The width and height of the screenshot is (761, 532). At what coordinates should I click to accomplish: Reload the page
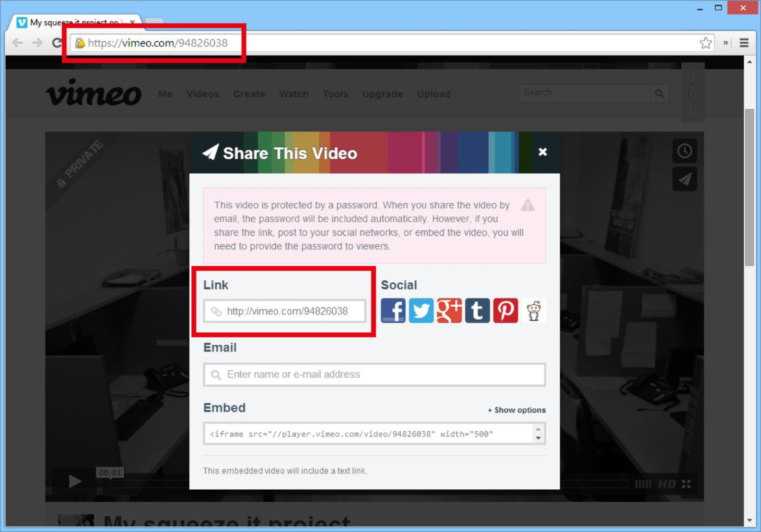57,43
